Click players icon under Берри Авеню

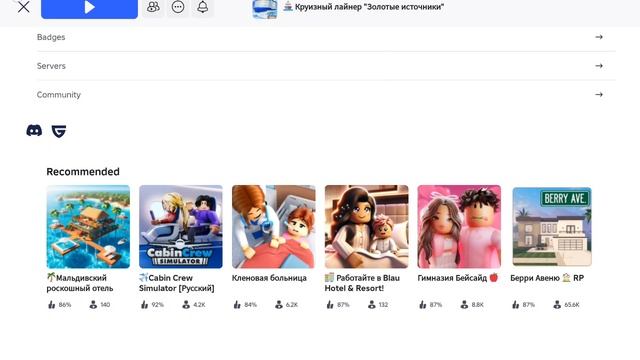pos(557,304)
